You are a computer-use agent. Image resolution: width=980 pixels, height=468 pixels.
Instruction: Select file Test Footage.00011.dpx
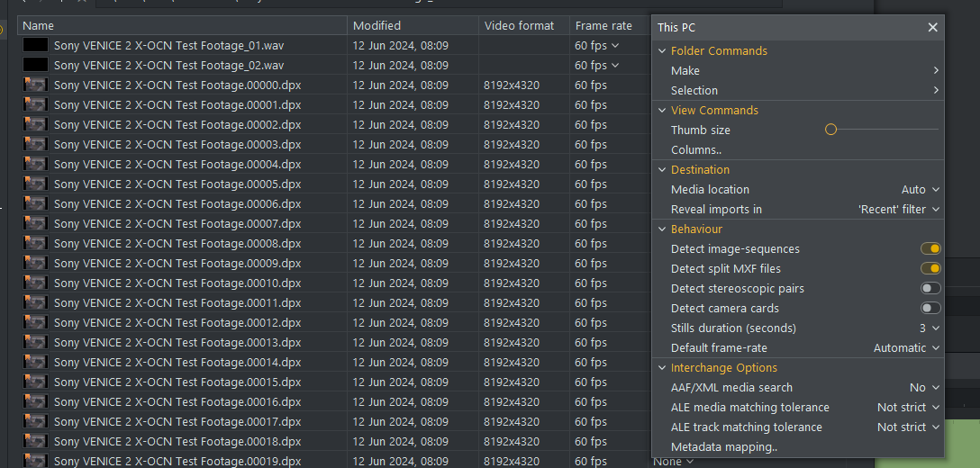[177, 303]
